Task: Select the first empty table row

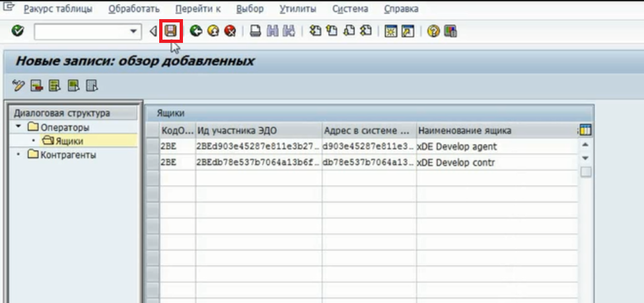Action: point(152,178)
